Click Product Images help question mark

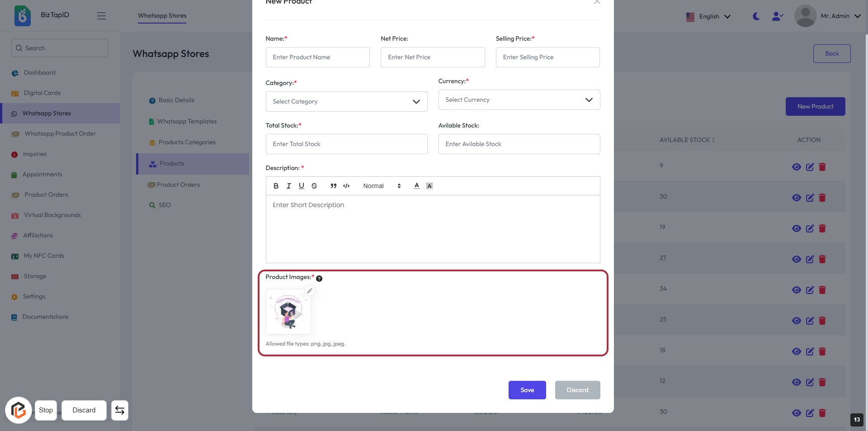coord(319,279)
